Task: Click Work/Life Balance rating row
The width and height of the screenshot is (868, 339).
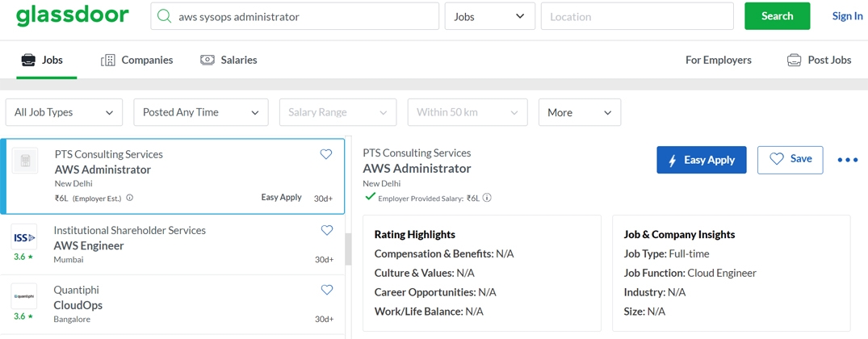Action: click(x=429, y=312)
